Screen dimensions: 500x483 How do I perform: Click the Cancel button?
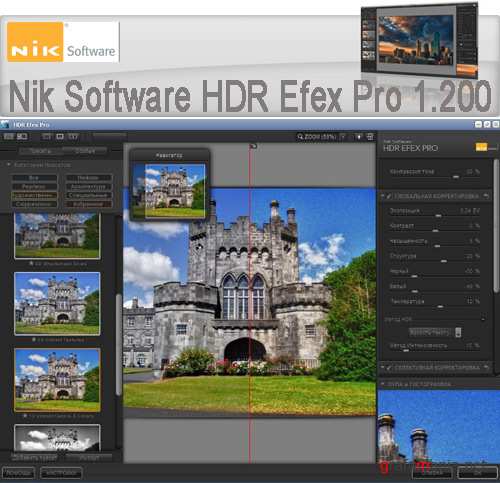(432, 473)
